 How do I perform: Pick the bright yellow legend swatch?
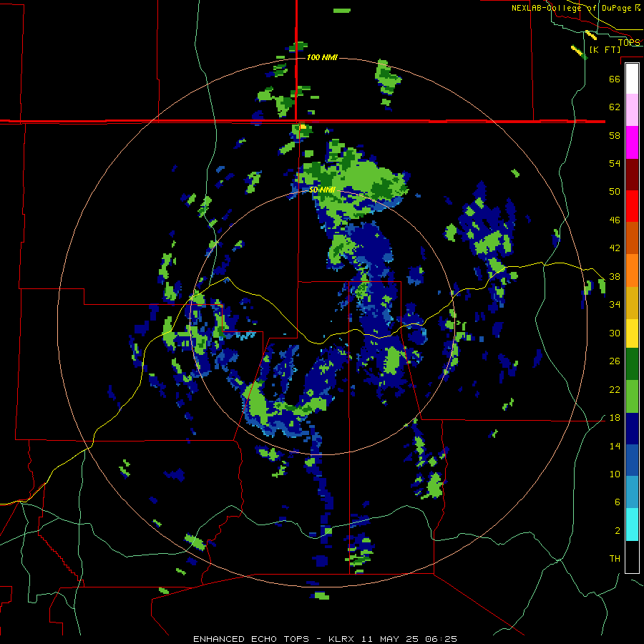click(632, 333)
